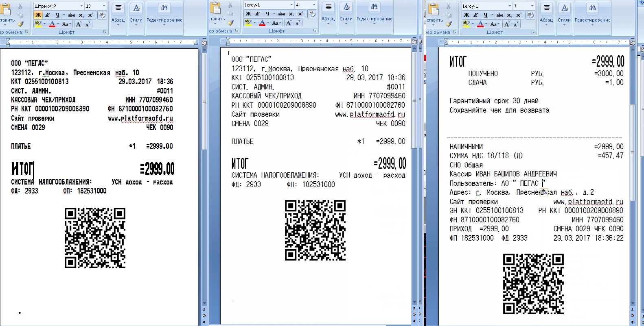Click the Paste clipboard icon in the right window
The height and width of the screenshot is (326, 644).
[434, 9]
